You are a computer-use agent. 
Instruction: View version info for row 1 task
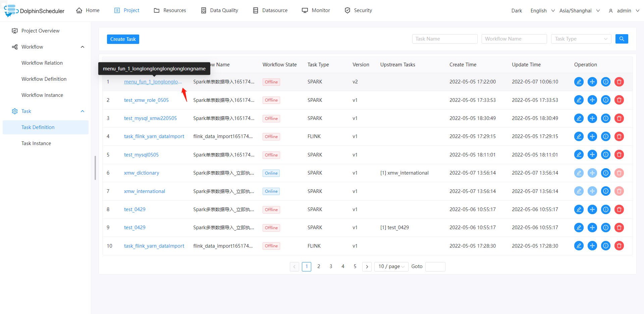pos(606,82)
